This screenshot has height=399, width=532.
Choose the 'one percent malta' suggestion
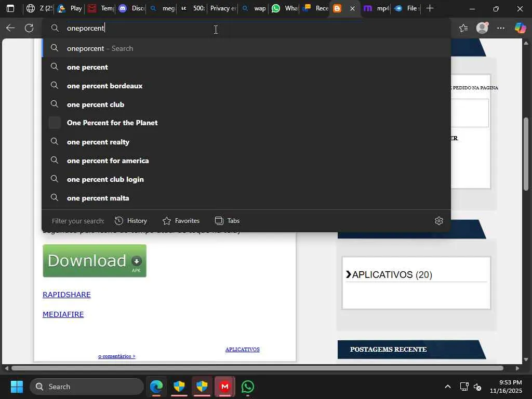point(246,198)
